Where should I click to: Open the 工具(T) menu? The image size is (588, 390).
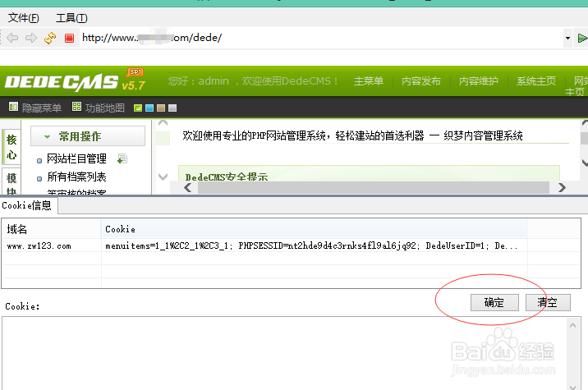click(71, 17)
